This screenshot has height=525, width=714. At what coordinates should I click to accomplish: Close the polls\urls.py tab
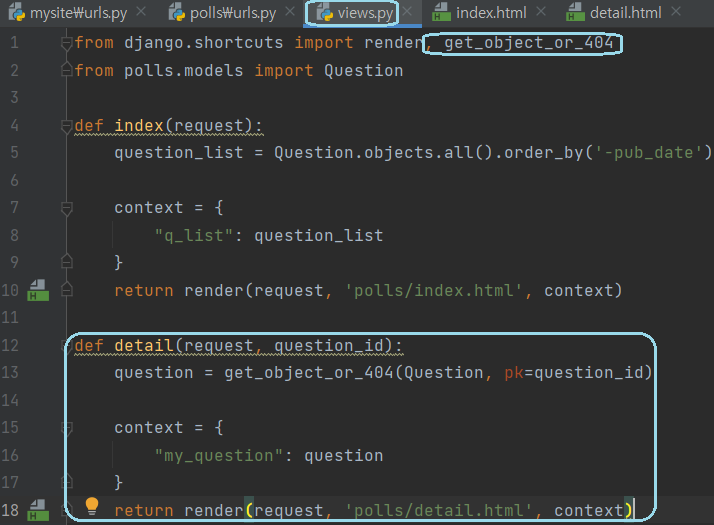coord(290,12)
